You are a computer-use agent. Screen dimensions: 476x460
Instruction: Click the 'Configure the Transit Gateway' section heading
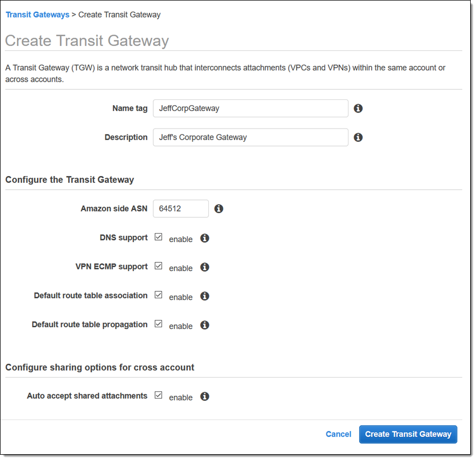tap(70, 180)
